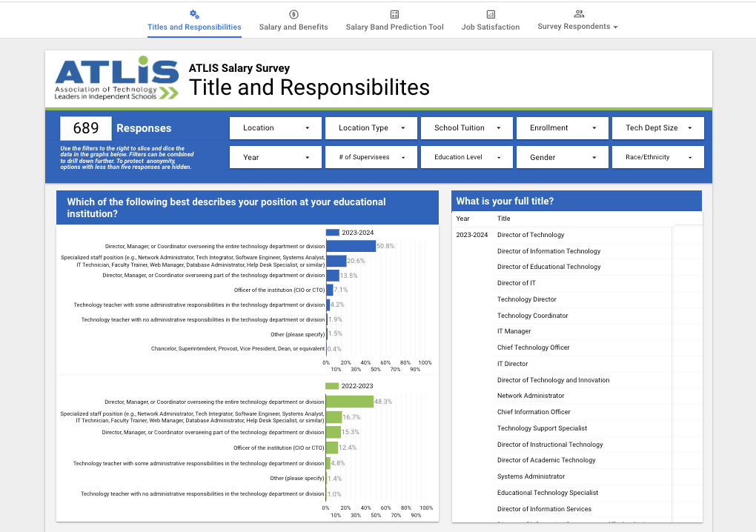This screenshot has width=756, height=532.
Task: Click the blue 2023-2024 legend swatch
Action: pos(332,232)
